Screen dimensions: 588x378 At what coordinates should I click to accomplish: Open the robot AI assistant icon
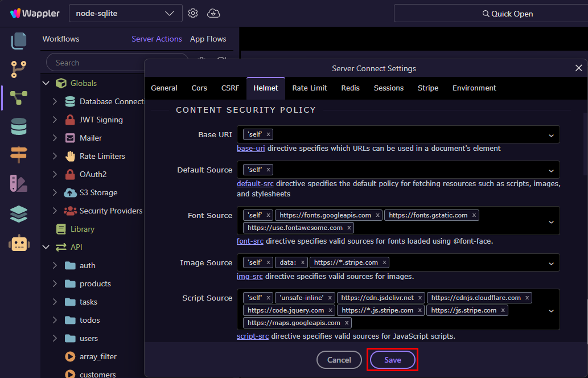(x=19, y=243)
